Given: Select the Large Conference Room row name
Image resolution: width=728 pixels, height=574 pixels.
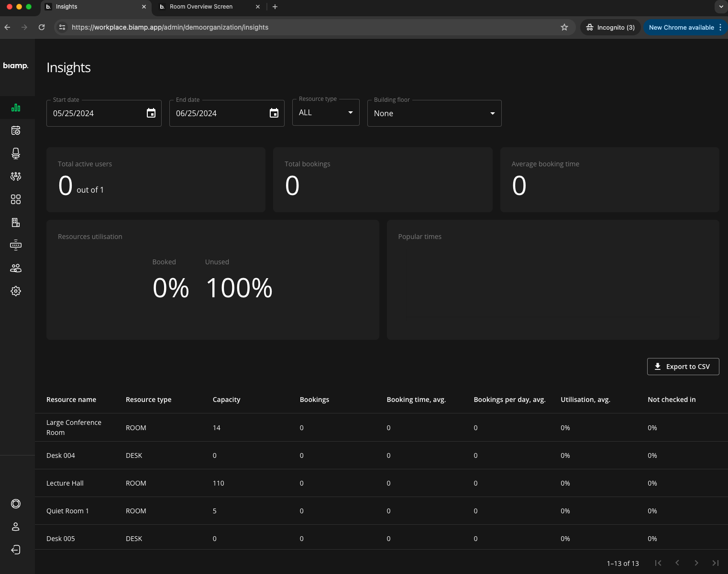Looking at the screenshot, I should point(74,427).
